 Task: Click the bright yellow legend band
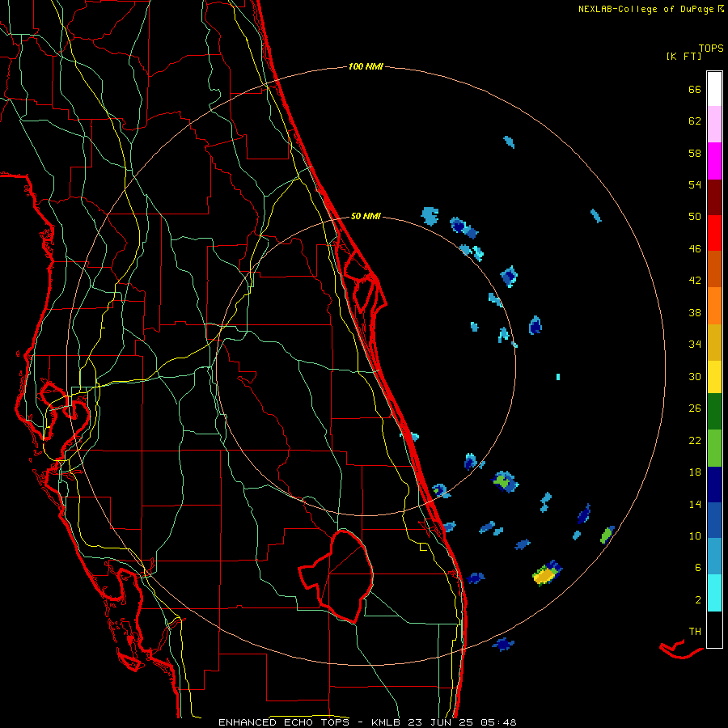point(714,377)
